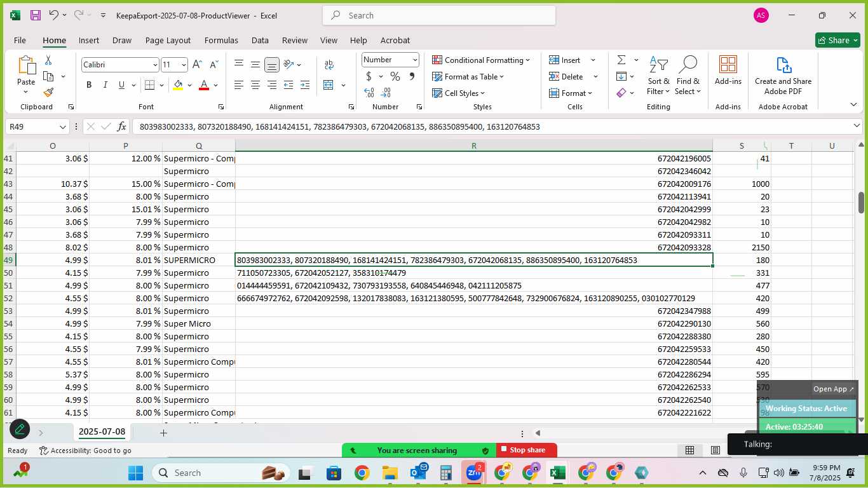Screen dimensions: 868x488
Task: Open the File menu tab
Action: point(20,40)
